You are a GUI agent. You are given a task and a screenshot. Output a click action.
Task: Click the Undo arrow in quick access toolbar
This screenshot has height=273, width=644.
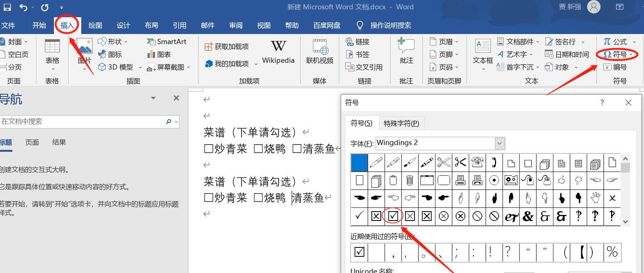coord(23,7)
